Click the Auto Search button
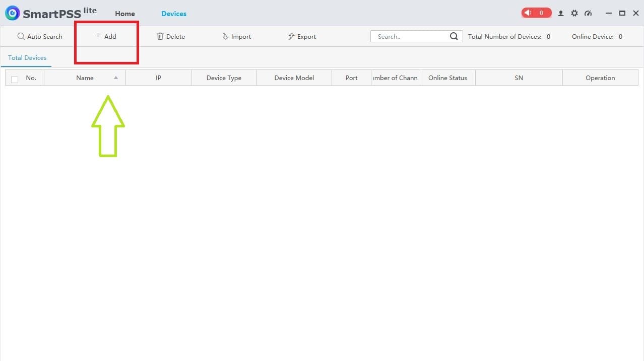Screen dimensions: 644x361 [x=40, y=36]
